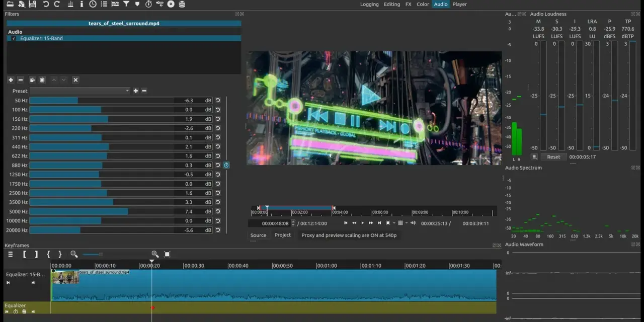The height and width of the screenshot is (322, 644).
Task: Click the clip thumbnail in Keyframes timeline
Action: (66, 277)
